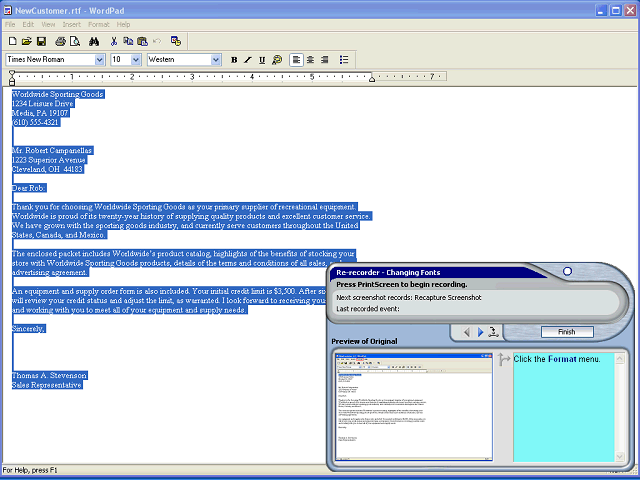Click '(610) 555-4321' phone line
The image size is (640, 480).
[36, 122]
